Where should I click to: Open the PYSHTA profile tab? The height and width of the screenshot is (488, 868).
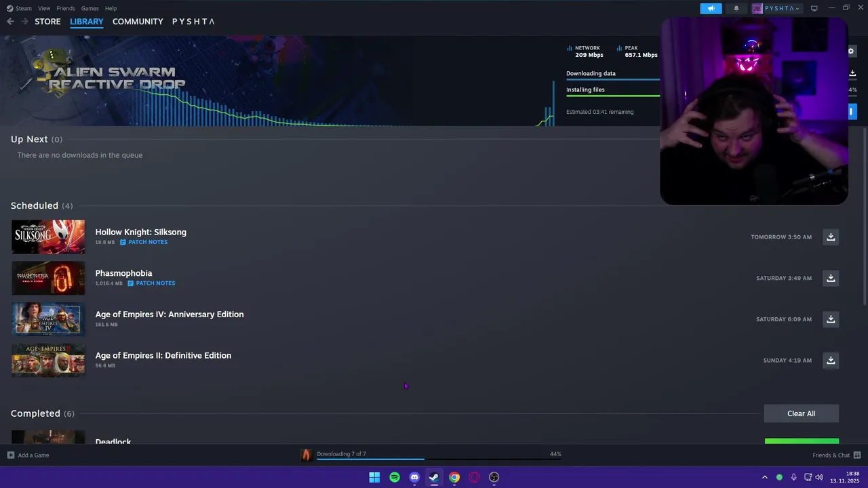(x=193, y=22)
